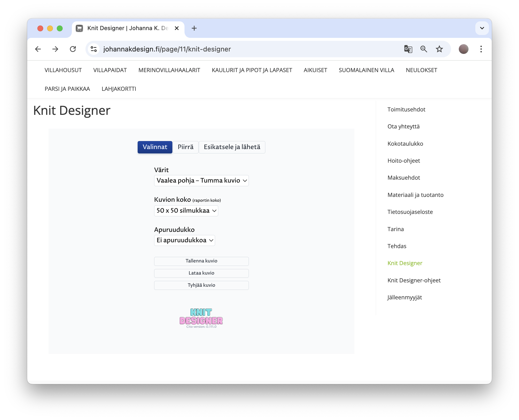Click the browser forward arrow
This screenshot has height=420, width=519.
(55, 49)
